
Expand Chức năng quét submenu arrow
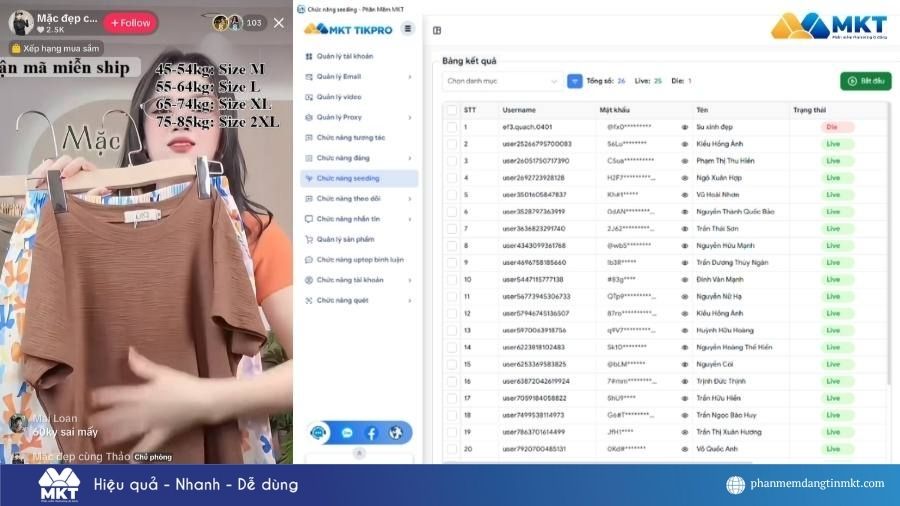[410, 301]
